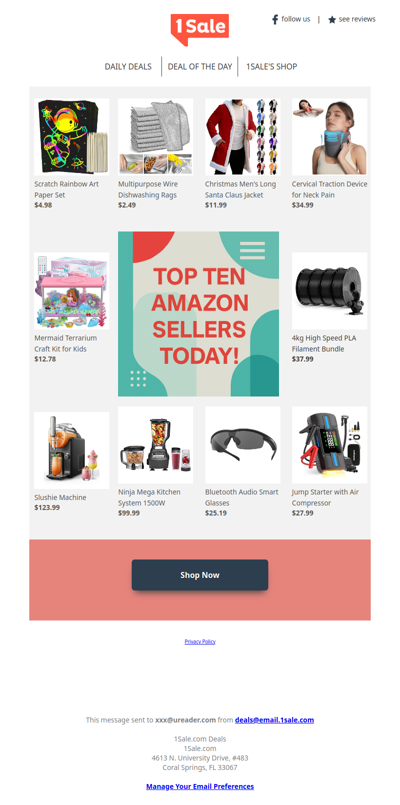
Task: Open the Scratch Rainbow Art Paper image
Action: (x=71, y=137)
